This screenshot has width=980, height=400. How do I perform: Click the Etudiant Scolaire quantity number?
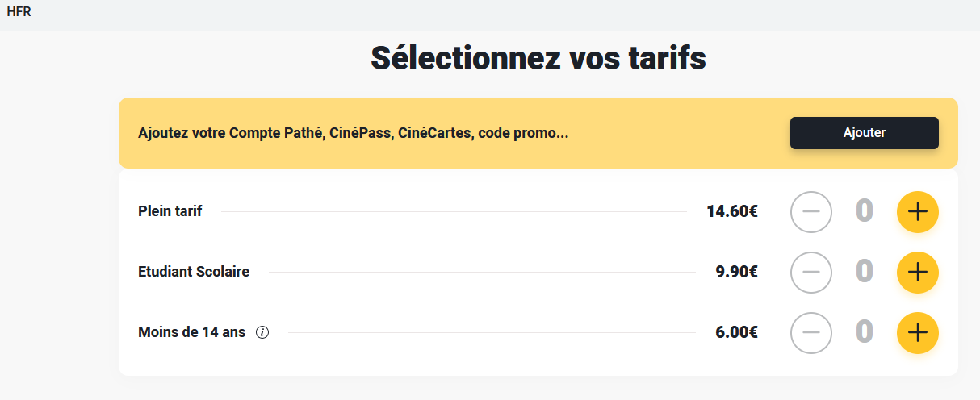point(864,273)
